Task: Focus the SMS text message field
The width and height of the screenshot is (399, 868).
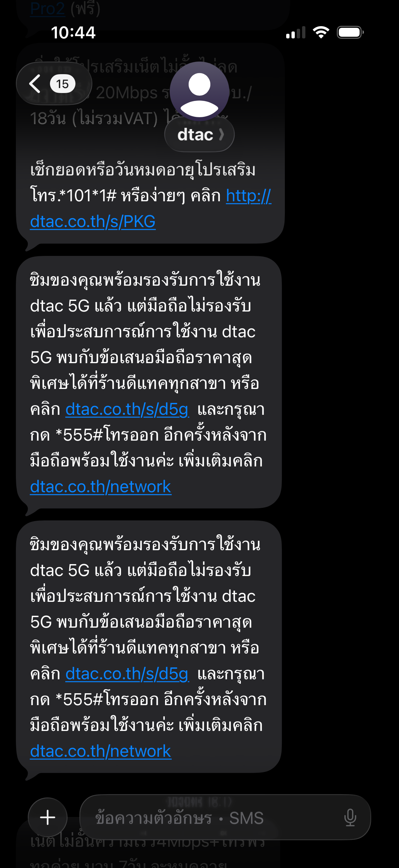Action: coord(225,817)
